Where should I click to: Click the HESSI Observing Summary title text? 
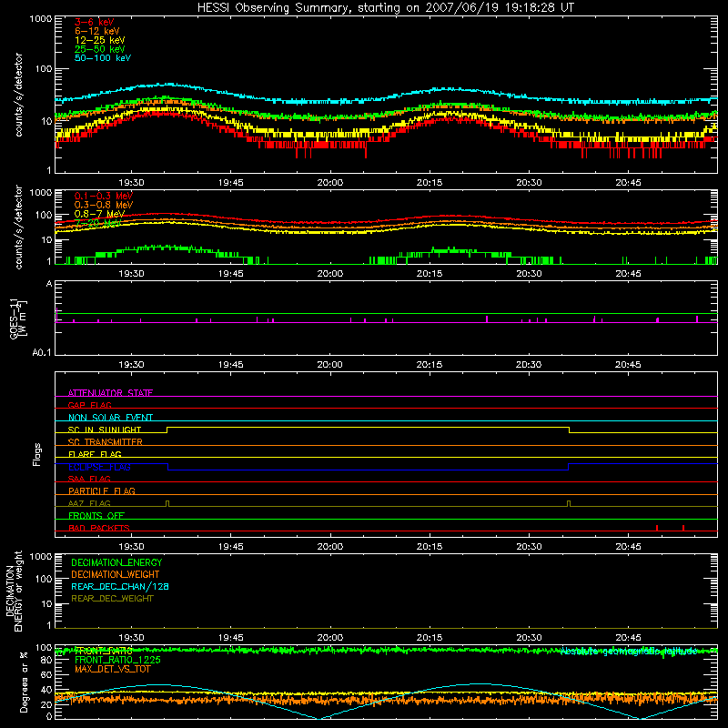tap(385, 8)
